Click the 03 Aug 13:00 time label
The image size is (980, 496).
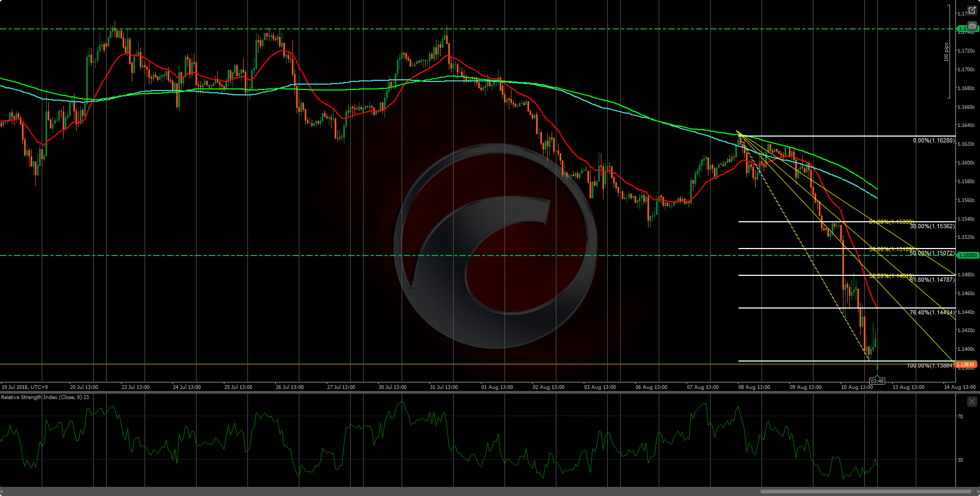[600, 387]
